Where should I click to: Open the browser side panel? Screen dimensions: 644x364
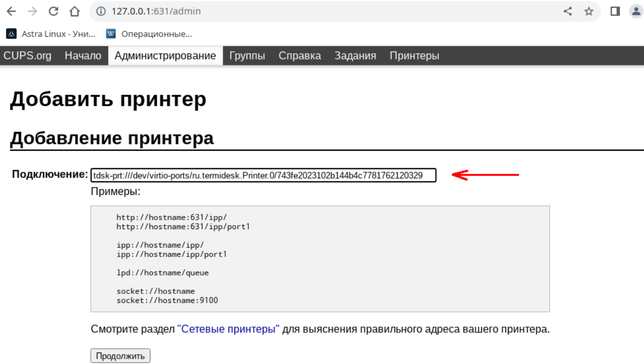[x=615, y=11]
